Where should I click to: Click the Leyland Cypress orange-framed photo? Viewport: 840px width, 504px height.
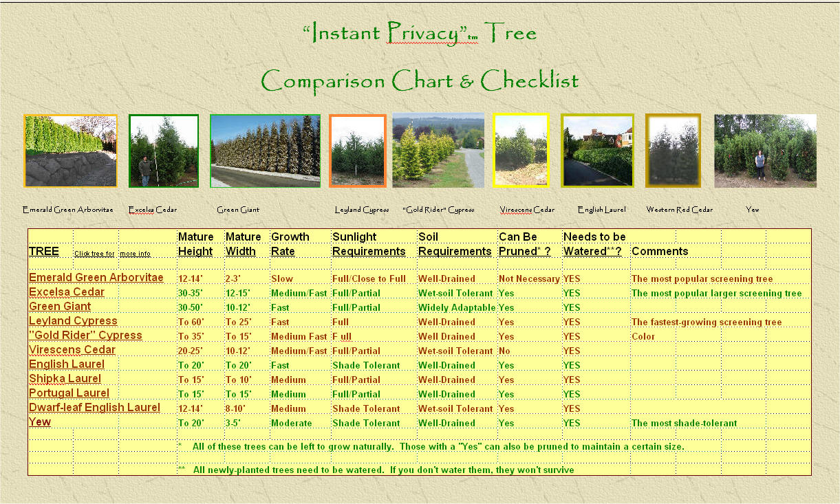[358, 151]
